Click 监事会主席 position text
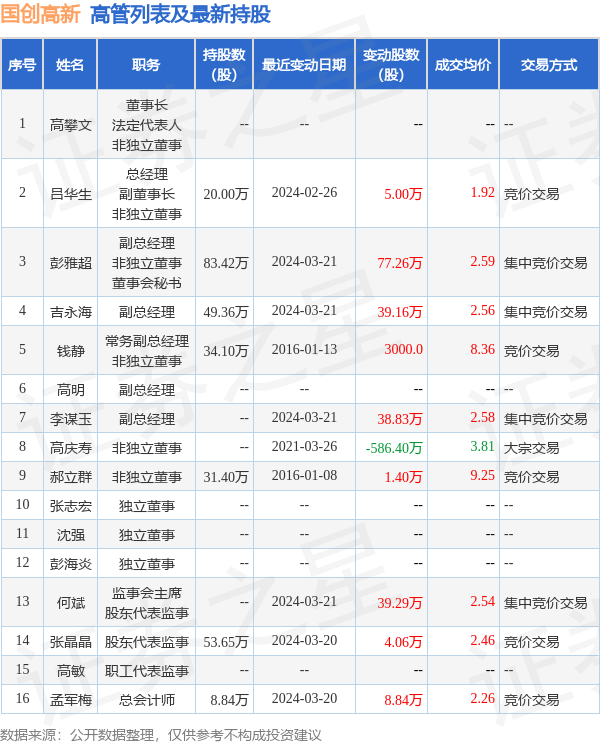The image size is (600, 744). click(x=147, y=593)
